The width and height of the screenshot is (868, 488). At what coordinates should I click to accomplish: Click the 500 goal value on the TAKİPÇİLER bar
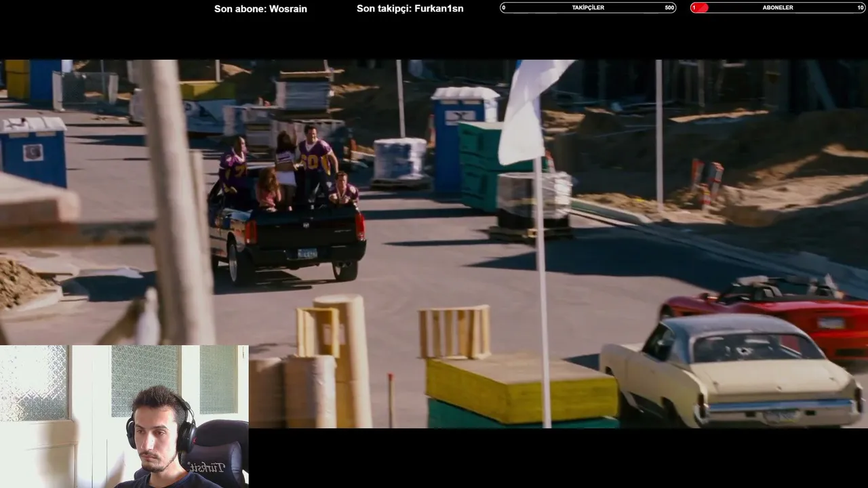[669, 7]
